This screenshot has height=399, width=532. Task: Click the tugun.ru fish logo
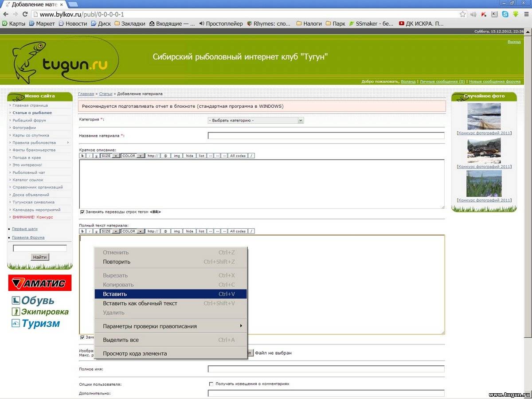click(x=66, y=60)
